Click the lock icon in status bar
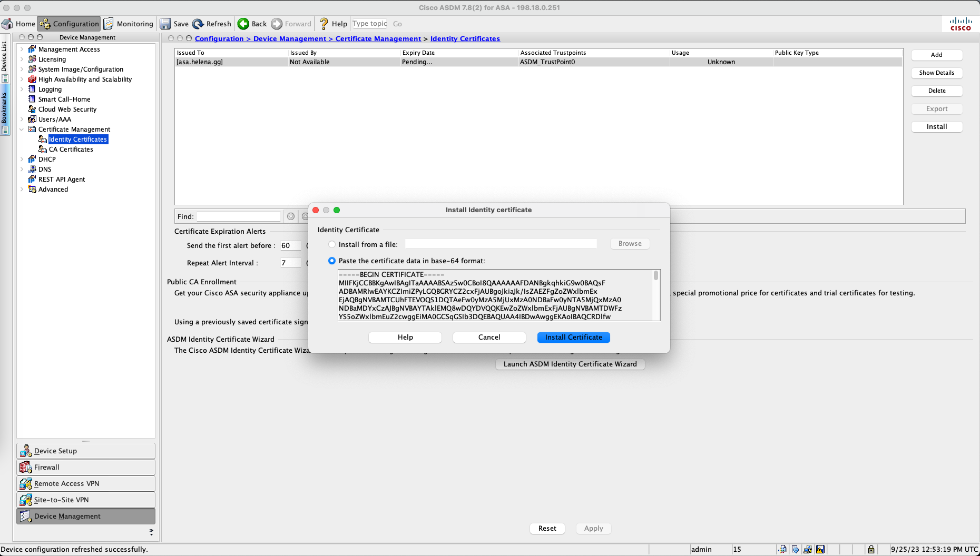The height and width of the screenshot is (556, 980). point(871,549)
